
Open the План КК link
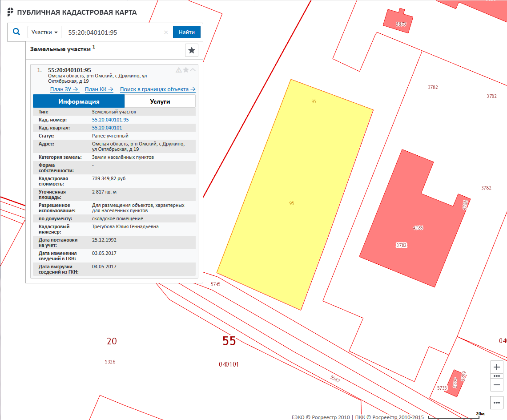[x=99, y=89]
